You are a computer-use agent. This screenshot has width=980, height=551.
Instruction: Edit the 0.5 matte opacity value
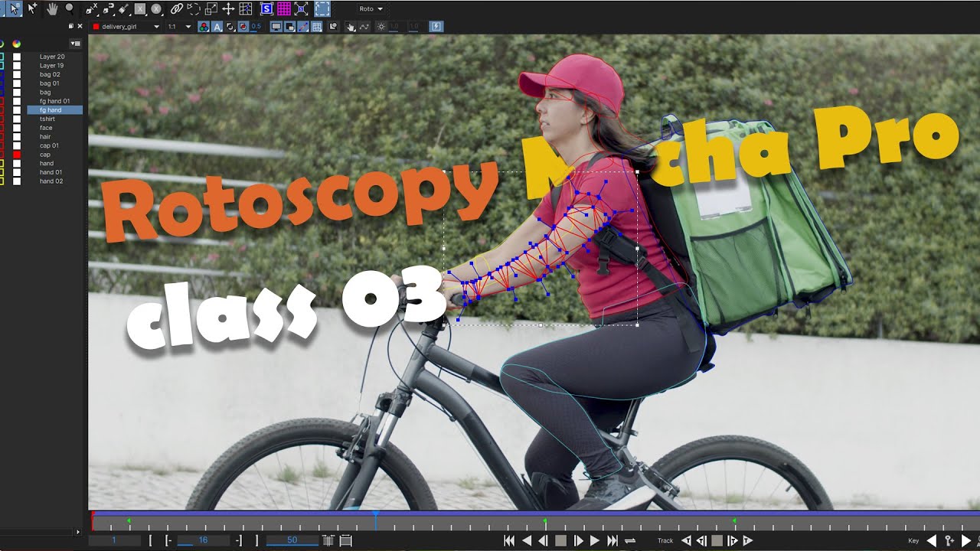pyautogui.click(x=256, y=27)
